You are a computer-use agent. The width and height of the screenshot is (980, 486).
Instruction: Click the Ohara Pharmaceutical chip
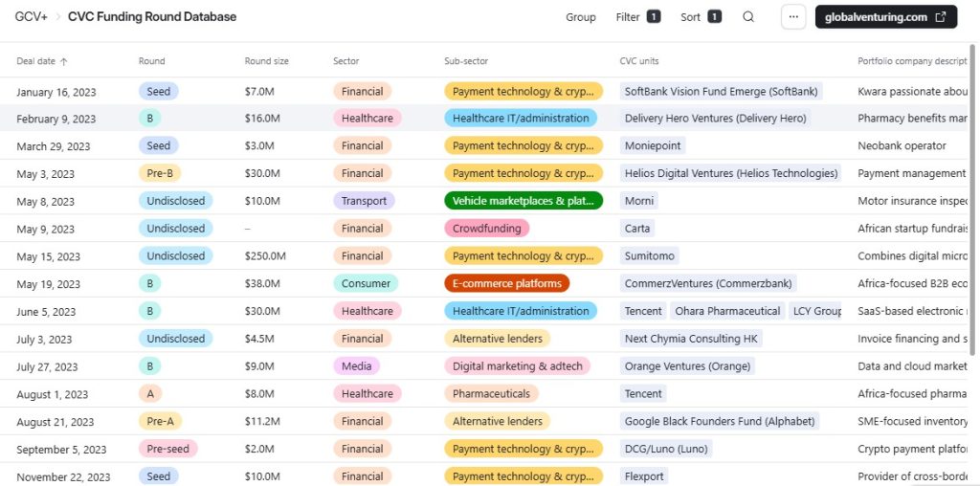coord(727,311)
